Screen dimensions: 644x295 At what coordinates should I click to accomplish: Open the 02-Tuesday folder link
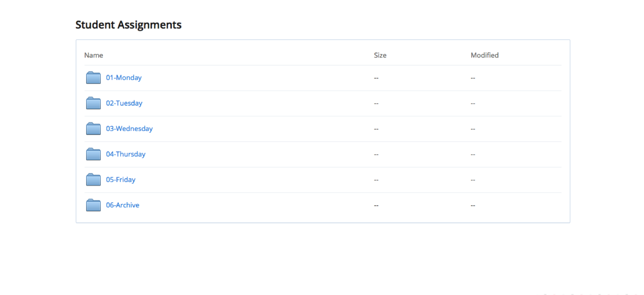pos(124,103)
